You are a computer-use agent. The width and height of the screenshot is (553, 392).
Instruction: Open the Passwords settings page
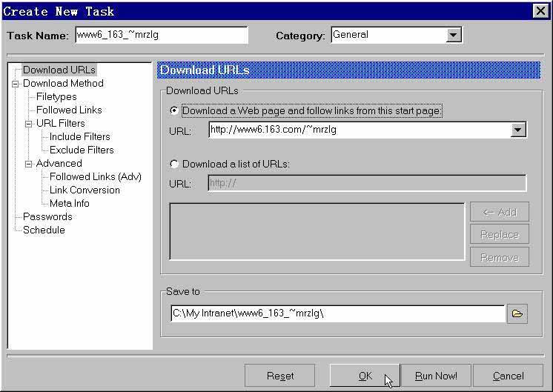tap(47, 216)
